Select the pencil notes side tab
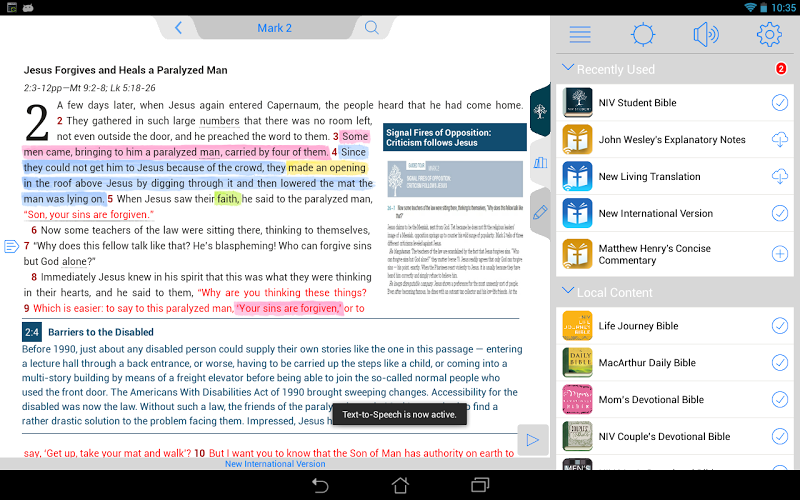This screenshot has height=500, width=800. pos(540,212)
